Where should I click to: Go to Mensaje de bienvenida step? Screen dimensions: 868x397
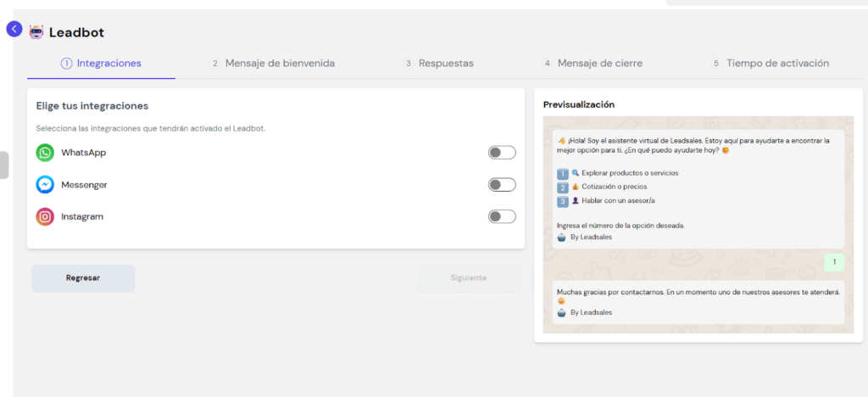pyautogui.click(x=272, y=63)
